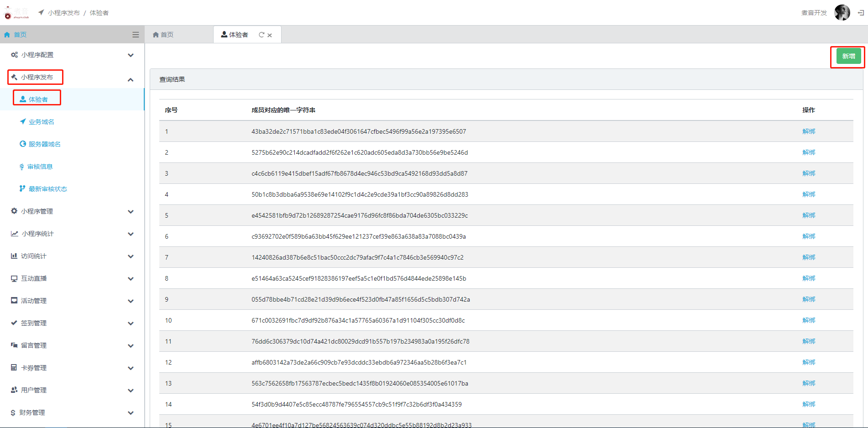The width and height of the screenshot is (868, 428).
Task: Open 业务域名 in the sidebar
Action: [41, 122]
